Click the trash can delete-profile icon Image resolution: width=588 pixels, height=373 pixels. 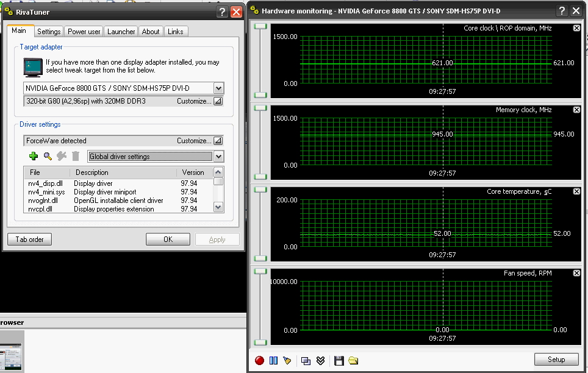coord(76,156)
